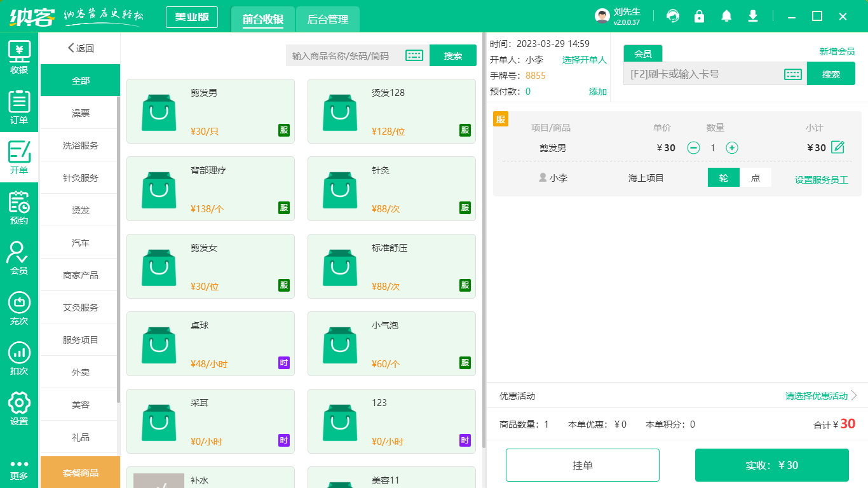Increase 剪发男 quantity with the plus stepper
868x488 pixels.
coord(733,147)
